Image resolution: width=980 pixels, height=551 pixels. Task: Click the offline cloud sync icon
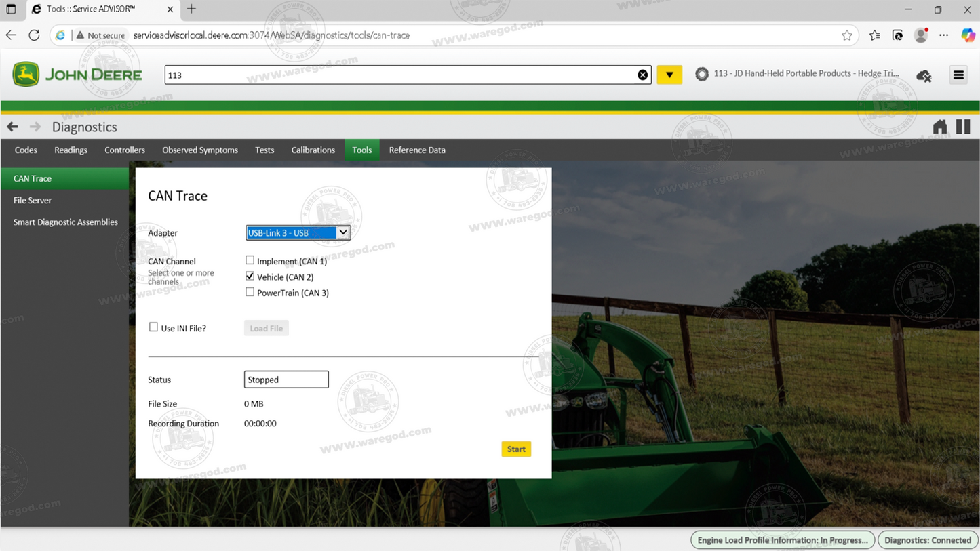pyautogui.click(x=924, y=76)
